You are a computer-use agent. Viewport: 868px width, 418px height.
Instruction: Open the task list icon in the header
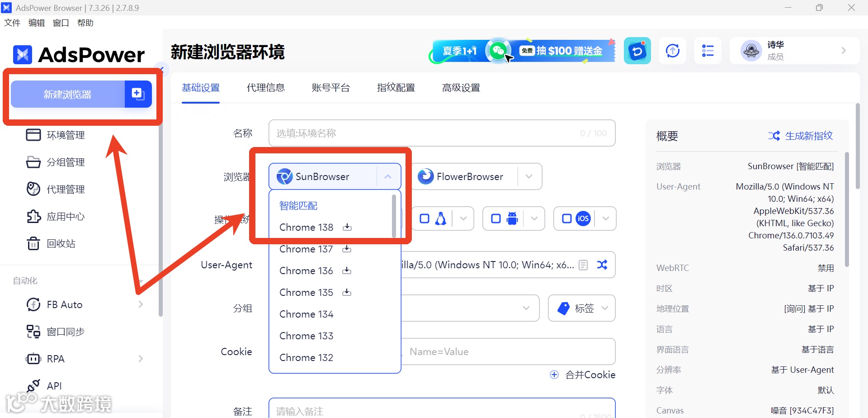tap(708, 51)
